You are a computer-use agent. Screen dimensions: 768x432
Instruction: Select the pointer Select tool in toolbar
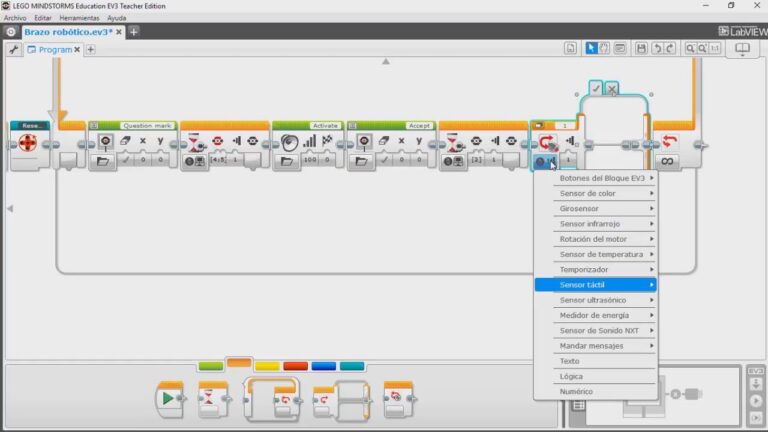pyautogui.click(x=591, y=48)
